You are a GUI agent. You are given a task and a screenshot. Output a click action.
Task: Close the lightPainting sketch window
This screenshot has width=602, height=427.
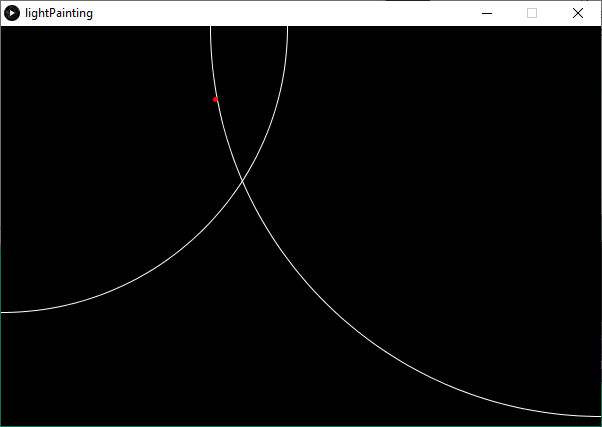tap(577, 13)
